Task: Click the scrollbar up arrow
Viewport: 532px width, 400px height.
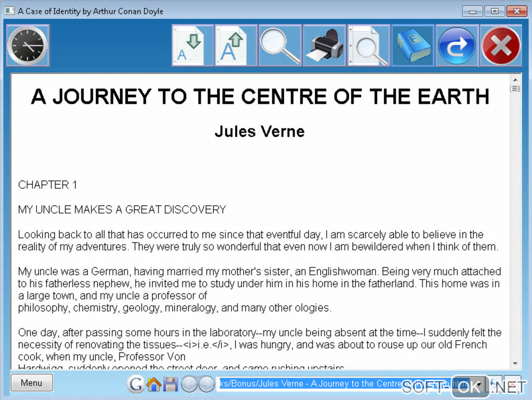Action: pos(515,80)
